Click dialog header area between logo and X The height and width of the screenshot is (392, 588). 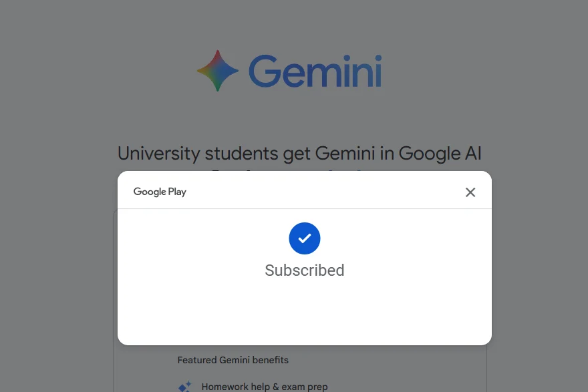321,192
